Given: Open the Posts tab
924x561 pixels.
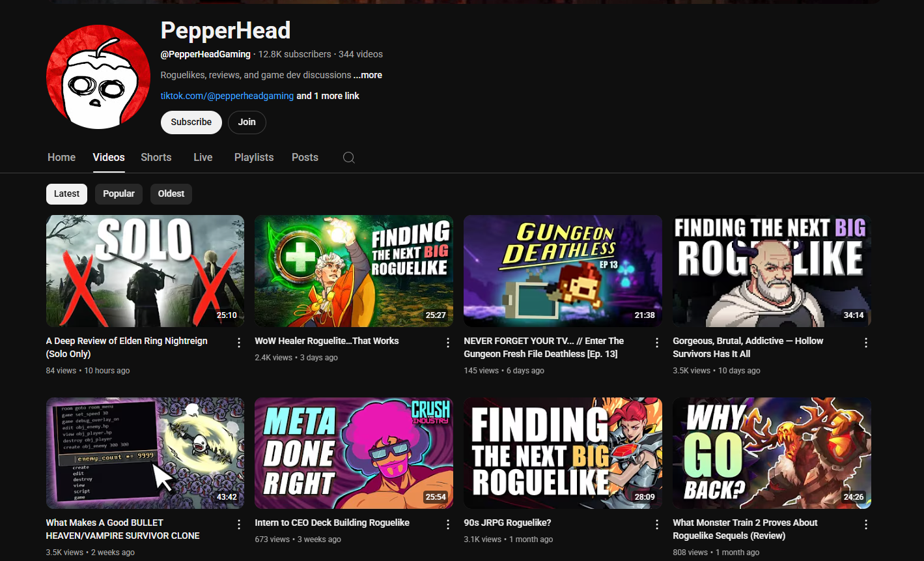Looking at the screenshot, I should click(305, 158).
